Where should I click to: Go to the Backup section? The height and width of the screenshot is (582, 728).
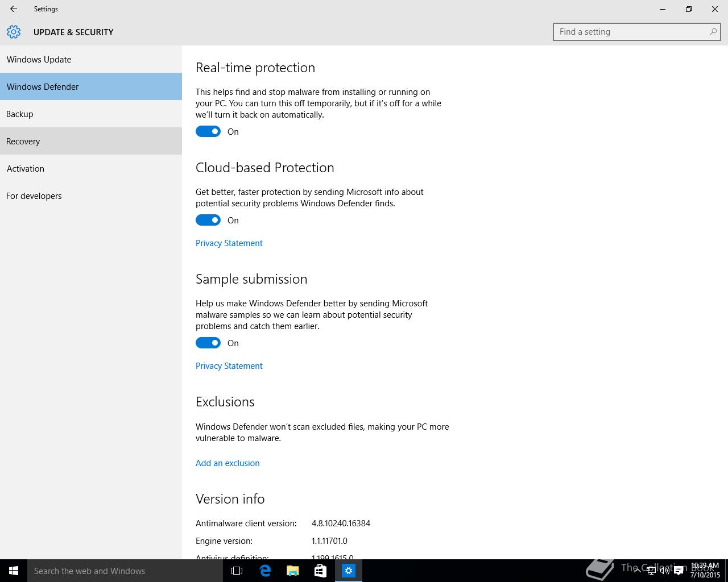click(91, 114)
